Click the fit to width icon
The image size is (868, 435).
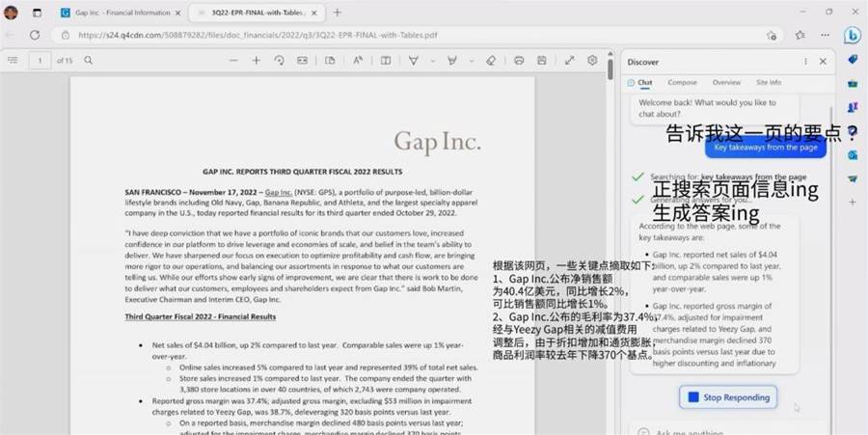302,61
